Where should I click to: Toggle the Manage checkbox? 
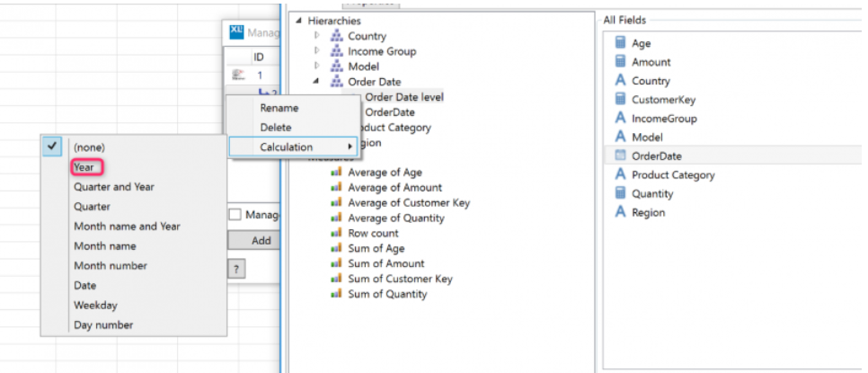pos(235,215)
